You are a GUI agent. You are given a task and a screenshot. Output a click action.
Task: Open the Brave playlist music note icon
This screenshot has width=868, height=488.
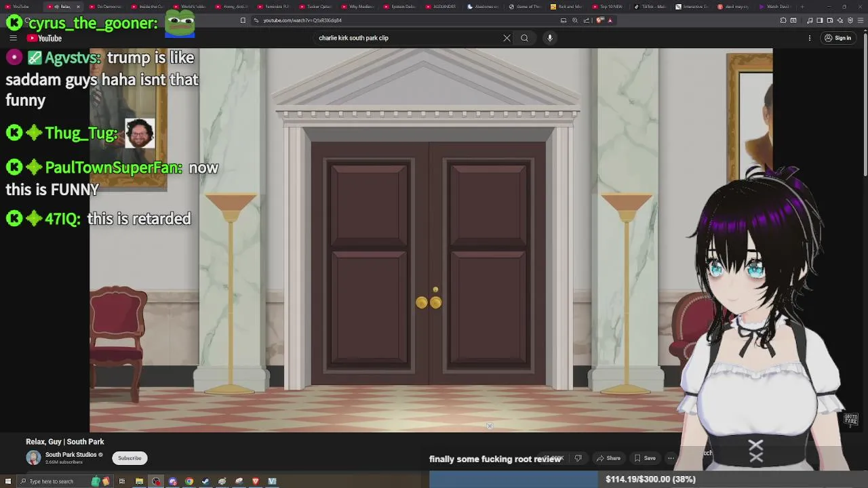click(810, 20)
